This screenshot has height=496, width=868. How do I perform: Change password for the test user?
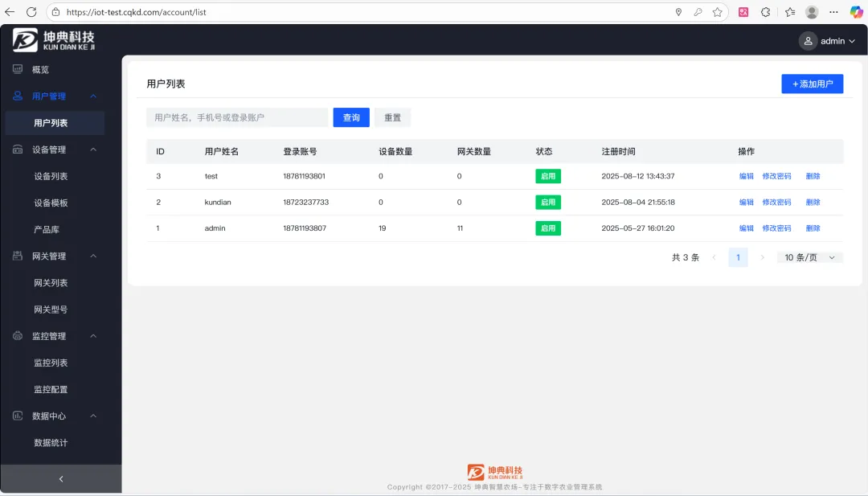(776, 176)
